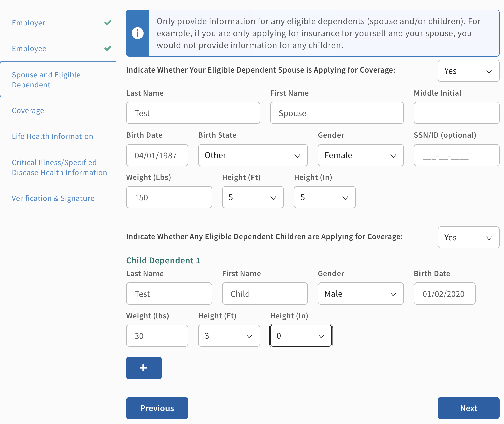Click the Next button

tap(468, 408)
